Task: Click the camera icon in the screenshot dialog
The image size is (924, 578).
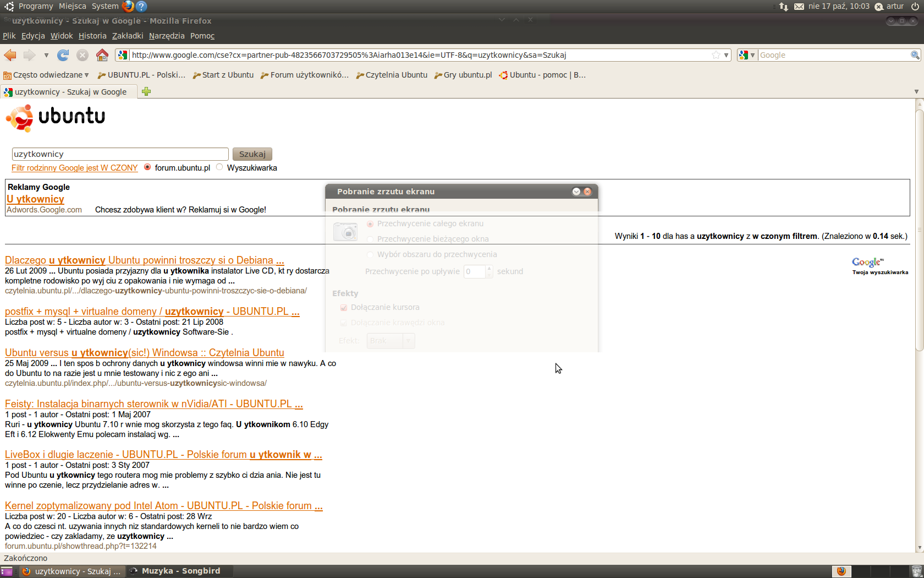Action: 346,231
